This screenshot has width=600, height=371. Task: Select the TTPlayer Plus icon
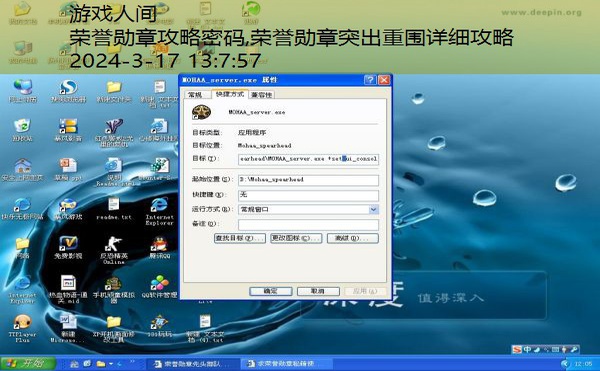click(22, 329)
